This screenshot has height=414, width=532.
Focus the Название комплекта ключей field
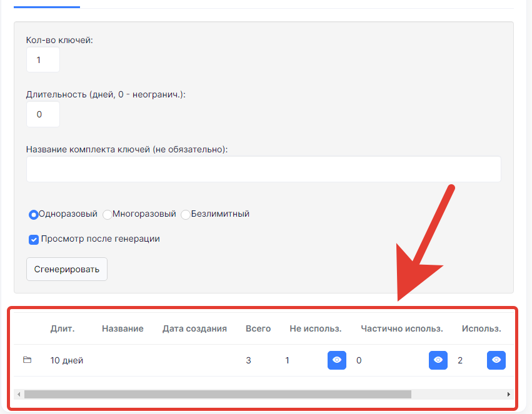click(264, 169)
